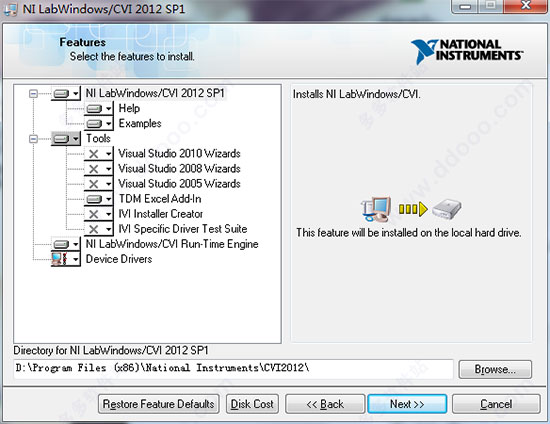Click the hard drive icon beside NI LabWindows/CVI 2012 SP1
550x424 pixels.
click(61, 94)
